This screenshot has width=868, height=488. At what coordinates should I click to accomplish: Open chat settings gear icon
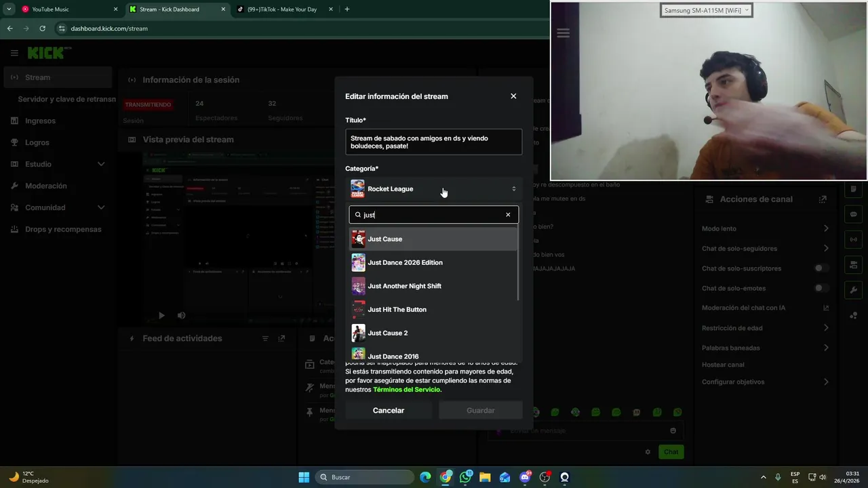click(x=648, y=452)
